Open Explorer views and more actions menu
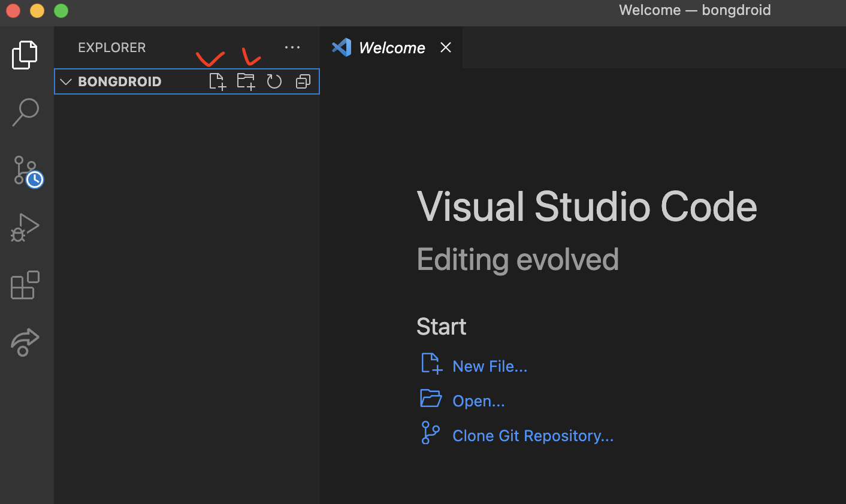This screenshot has width=846, height=504. click(292, 47)
